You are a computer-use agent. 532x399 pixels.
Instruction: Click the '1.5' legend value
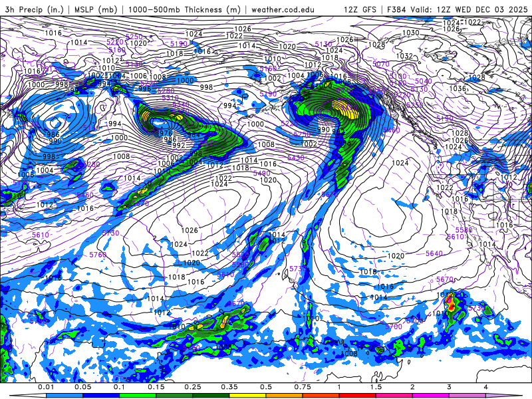tap(376, 387)
